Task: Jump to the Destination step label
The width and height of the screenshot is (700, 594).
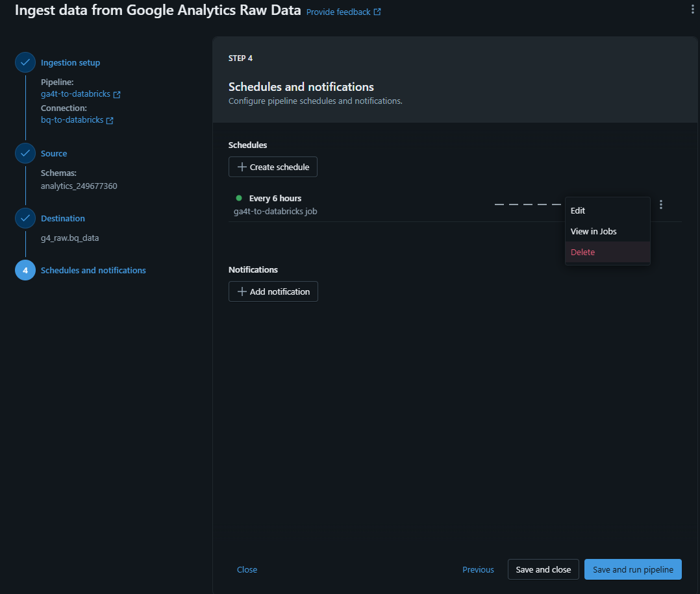Action: 63,218
